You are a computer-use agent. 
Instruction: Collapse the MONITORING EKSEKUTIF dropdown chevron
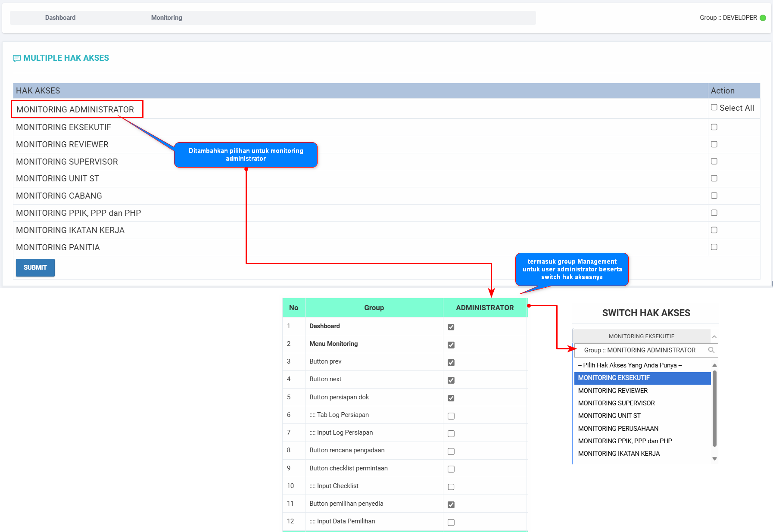714,336
